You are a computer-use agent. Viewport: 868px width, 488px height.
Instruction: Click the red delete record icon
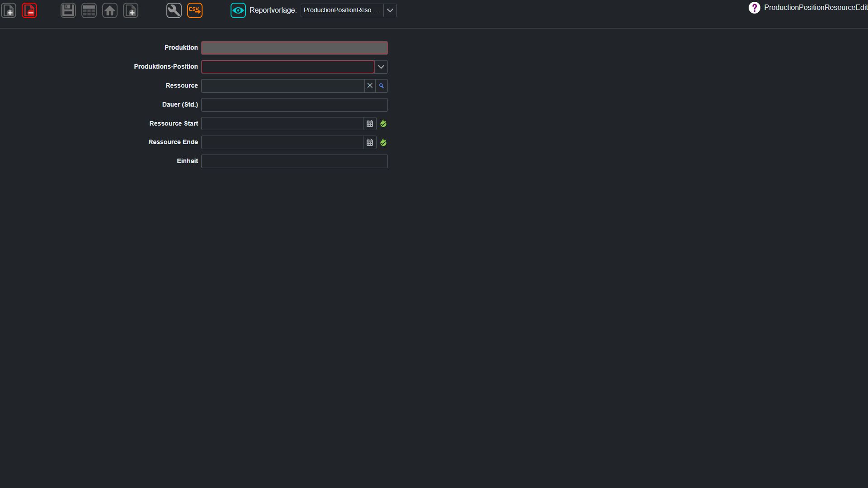point(29,10)
